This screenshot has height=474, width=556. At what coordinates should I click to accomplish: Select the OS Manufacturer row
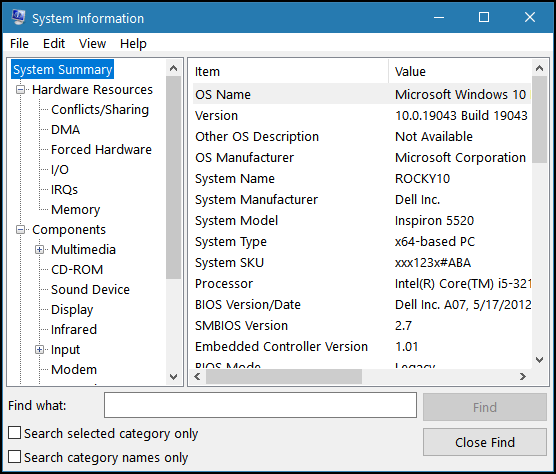pos(362,157)
